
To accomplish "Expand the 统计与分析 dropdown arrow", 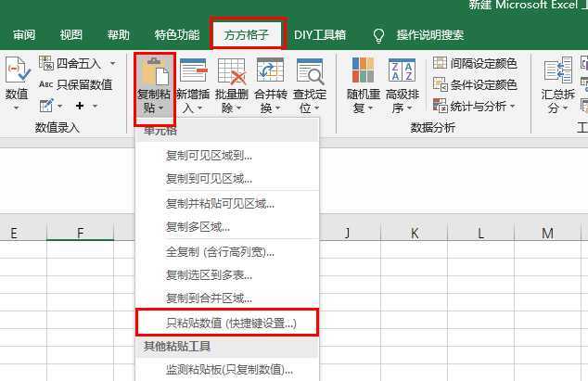I will click(x=513, y=107).
